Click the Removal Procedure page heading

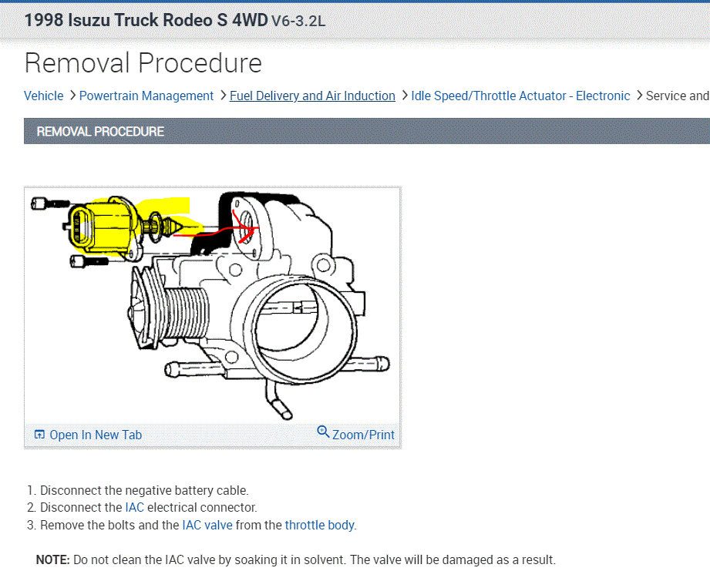click(143, 63)
